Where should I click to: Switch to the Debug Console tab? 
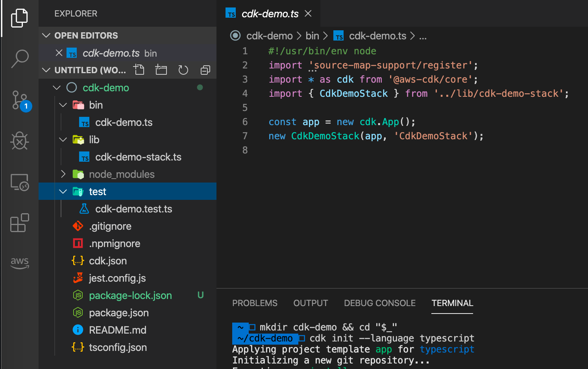tap(380, 303)
